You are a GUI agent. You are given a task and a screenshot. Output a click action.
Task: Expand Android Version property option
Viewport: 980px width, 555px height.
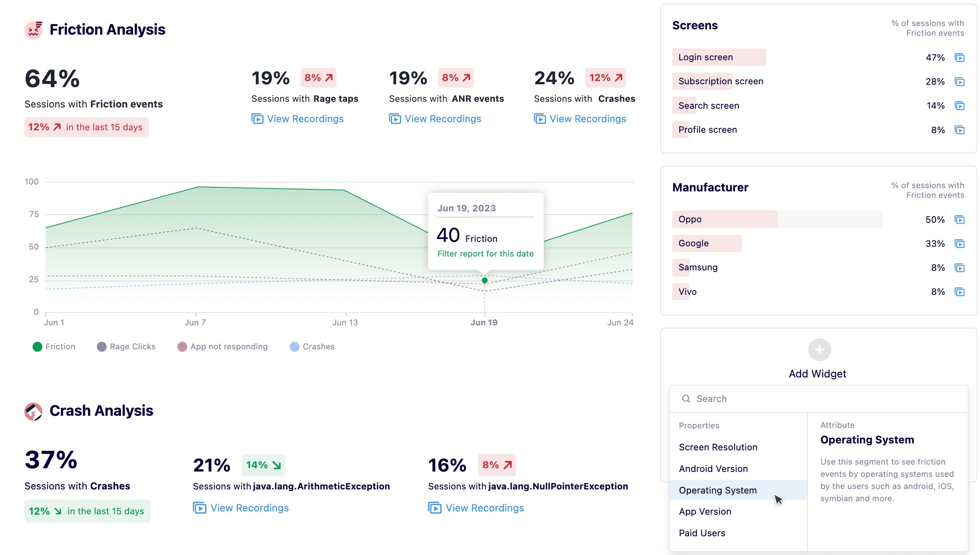(713, 468)
